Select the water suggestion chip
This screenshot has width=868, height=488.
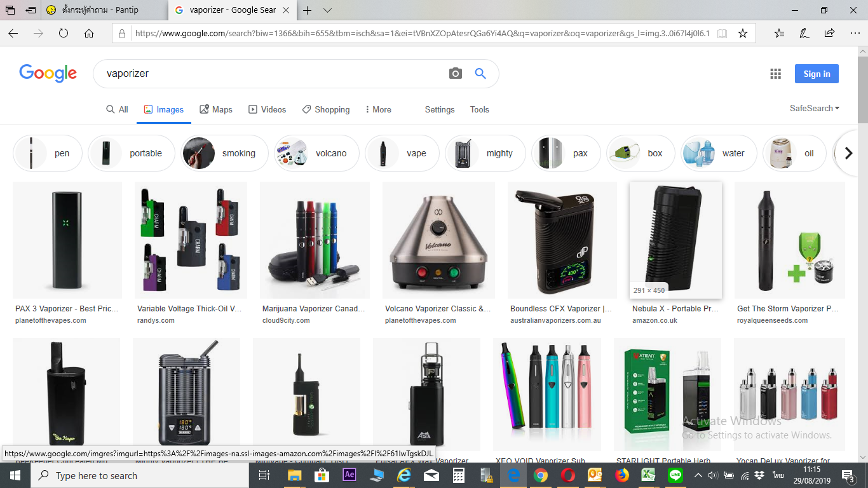coord(719,153)
